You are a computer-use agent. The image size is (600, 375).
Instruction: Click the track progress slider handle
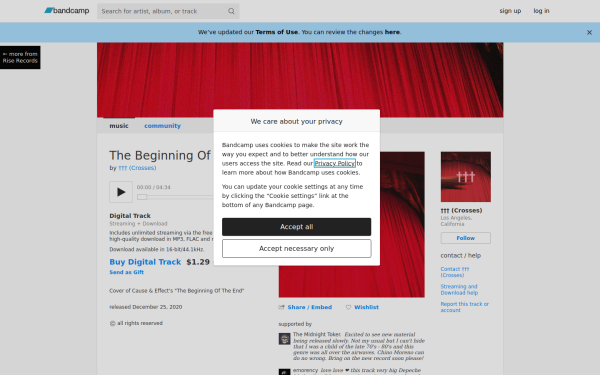142,197
